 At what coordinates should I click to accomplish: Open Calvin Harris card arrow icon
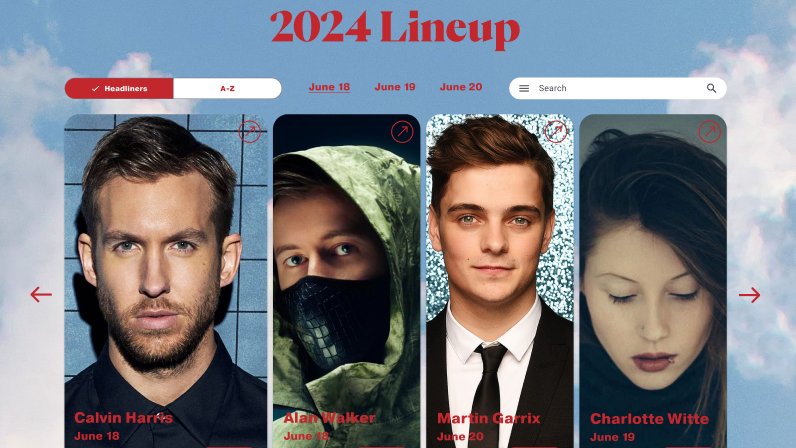(249, 132)
